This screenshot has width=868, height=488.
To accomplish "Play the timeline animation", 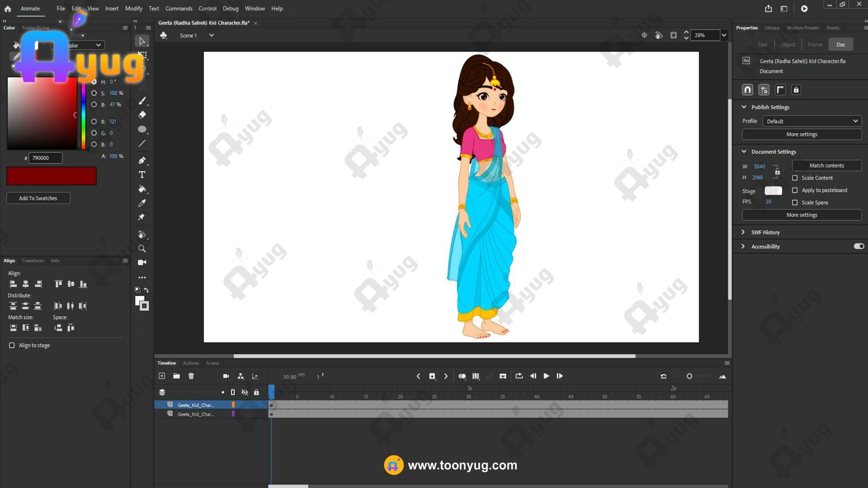I will [546, 376].
